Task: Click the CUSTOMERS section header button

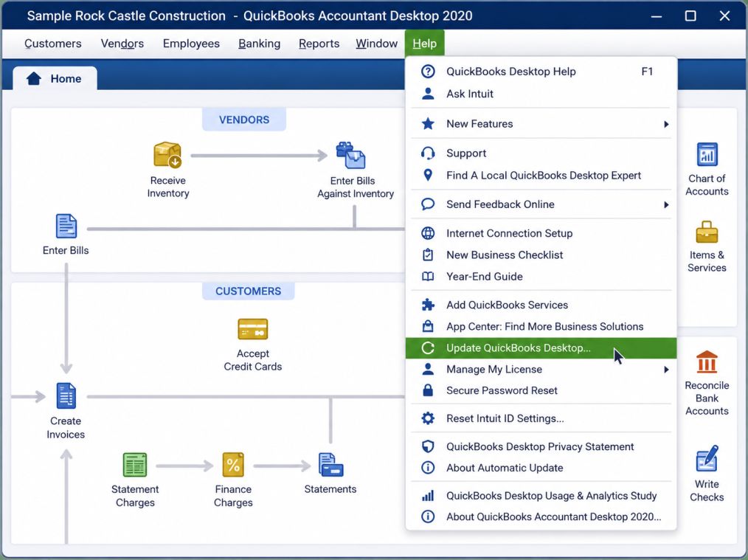Action: pos(248,291)
